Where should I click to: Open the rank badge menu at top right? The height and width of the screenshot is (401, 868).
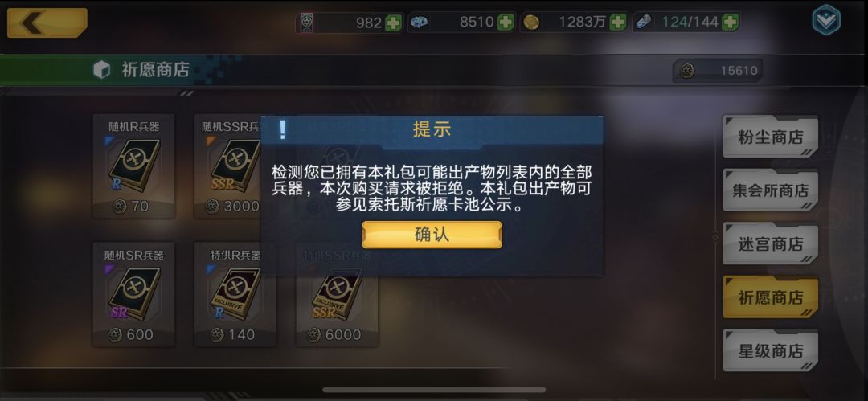[x=826, y=21]
